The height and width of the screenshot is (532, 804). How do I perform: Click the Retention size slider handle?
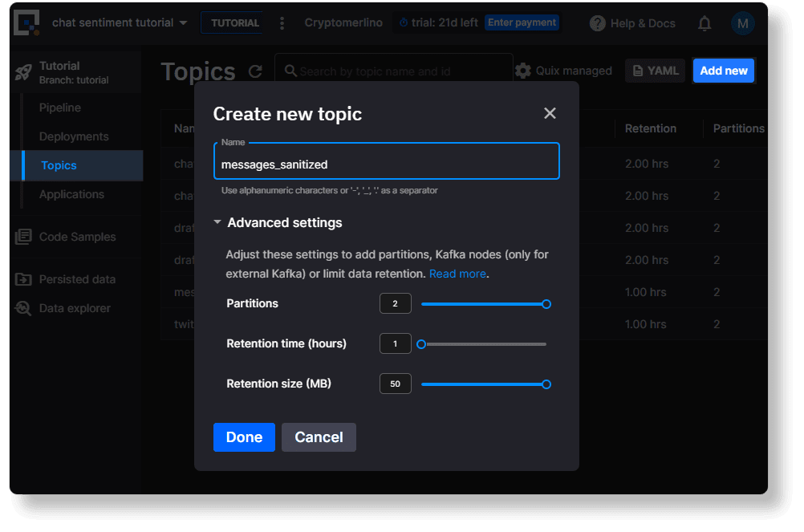tap(546, 384)
